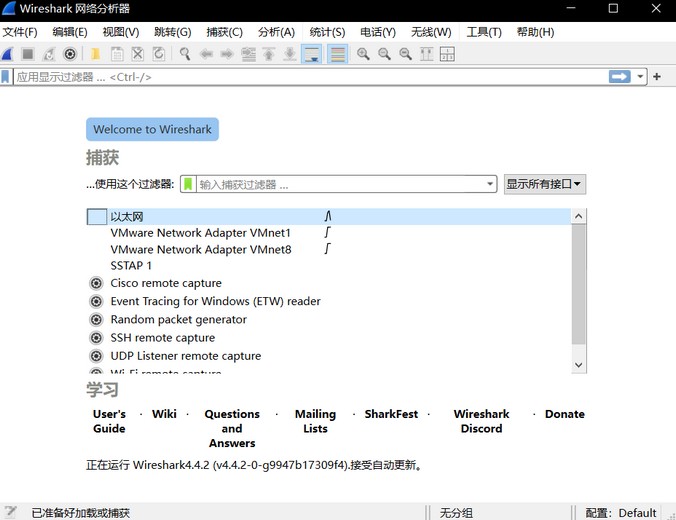
Task: Click the find packet magnifier icon
Action: coord(185,54)
